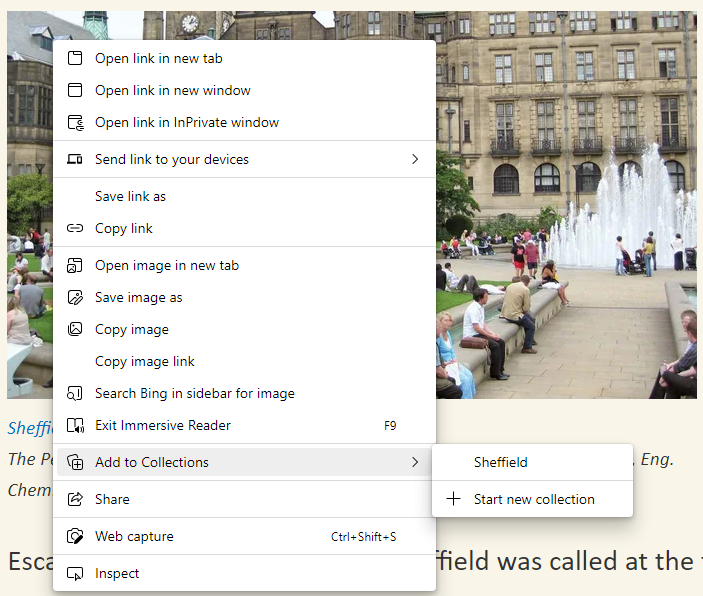Click the Copy link chain icon
703x596 pixels.
click(75, 228)
